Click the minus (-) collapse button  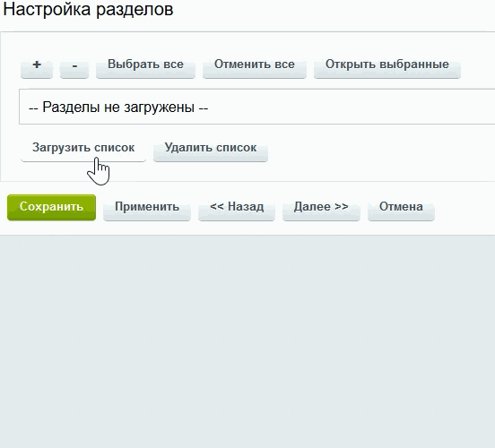point(74,65)
